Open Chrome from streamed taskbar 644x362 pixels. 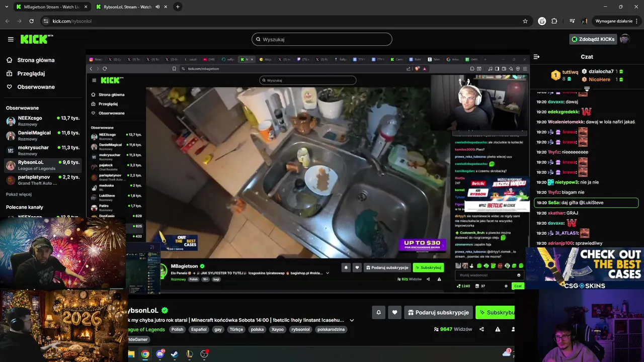point(145,354)
